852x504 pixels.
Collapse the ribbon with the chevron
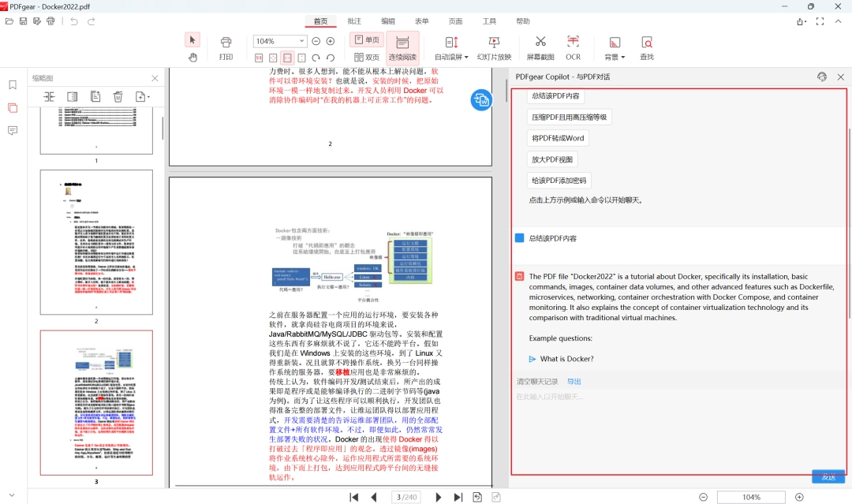click(838, 21)
